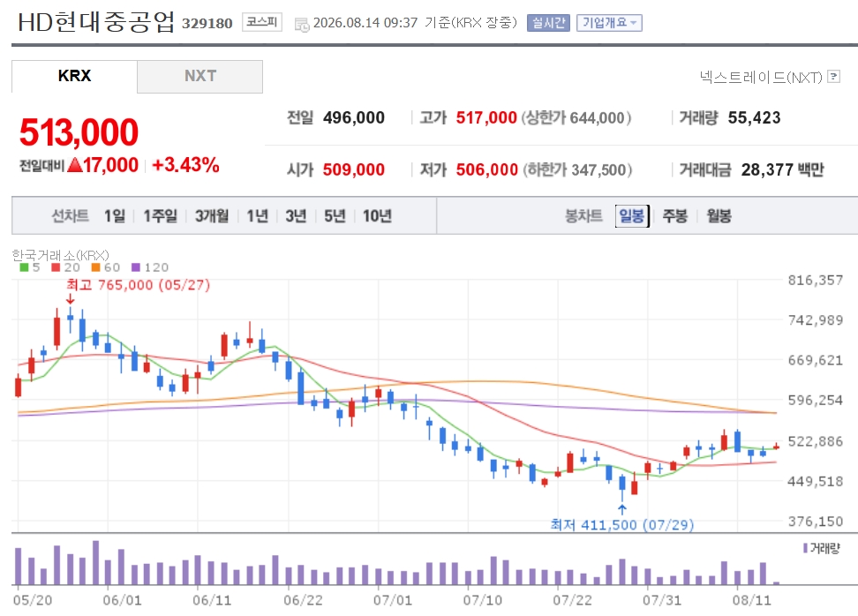Click the 522,886 price axis label

click(x=816, y=441)
